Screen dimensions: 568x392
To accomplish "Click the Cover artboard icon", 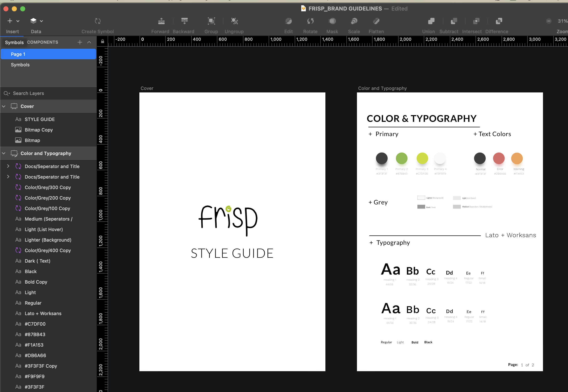I will pyautogui.click(x=14, y=106).
